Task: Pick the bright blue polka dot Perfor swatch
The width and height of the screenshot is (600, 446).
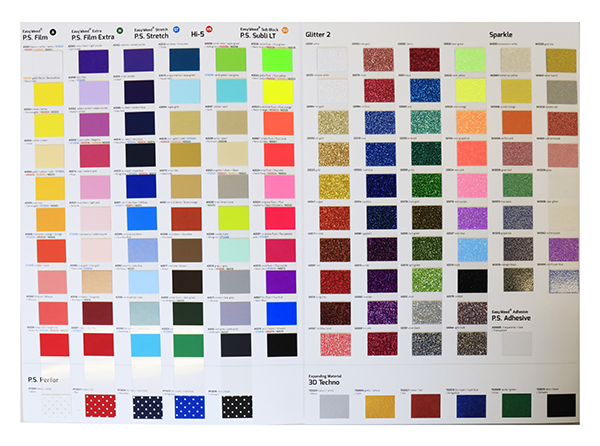Action: (x=189, y=407)
